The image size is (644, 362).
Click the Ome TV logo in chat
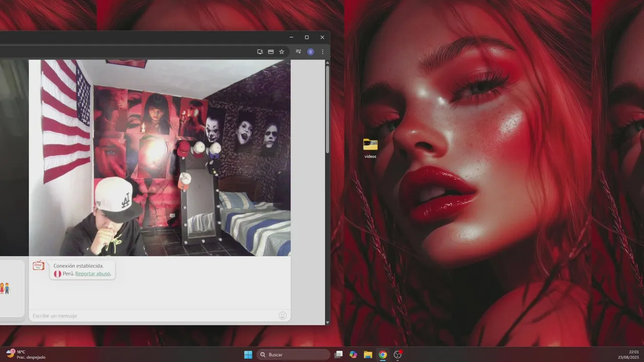coord(39,265)
